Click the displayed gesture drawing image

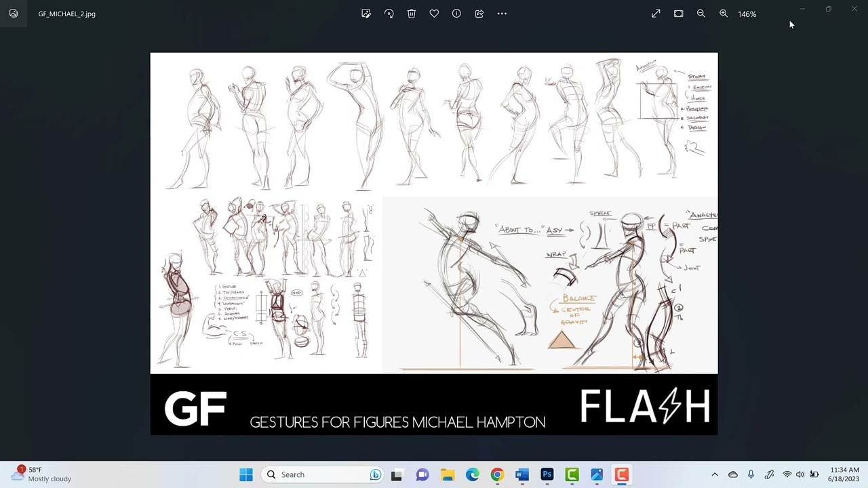pyautogui.click(x=434, y=244)
